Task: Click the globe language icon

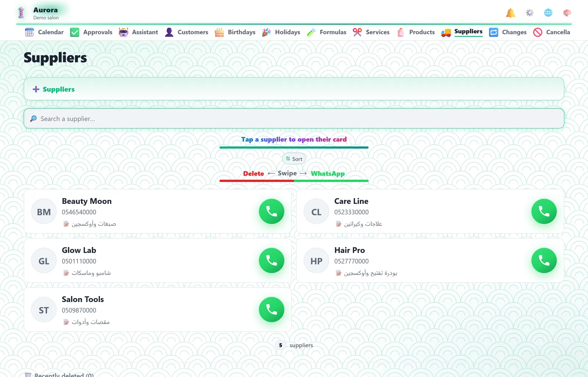Action: 548,13
